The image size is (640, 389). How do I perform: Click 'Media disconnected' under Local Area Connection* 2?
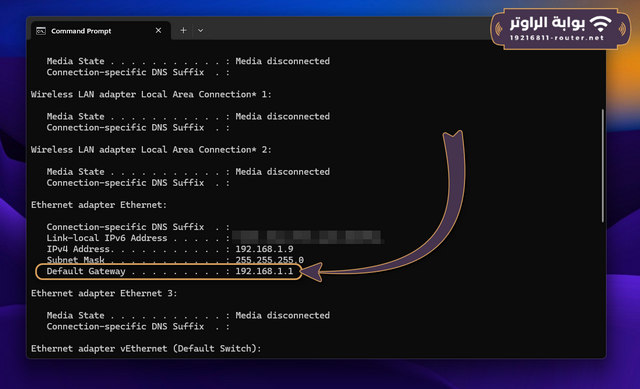click(x=282, y=172)
